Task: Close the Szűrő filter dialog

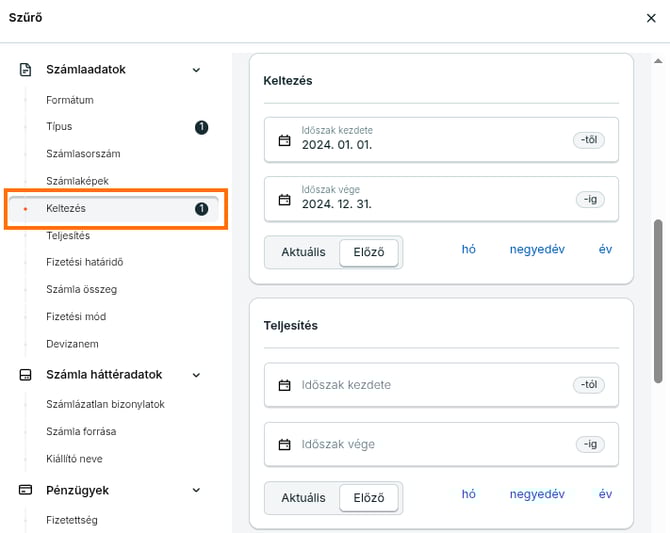Action: pos(652,17)
